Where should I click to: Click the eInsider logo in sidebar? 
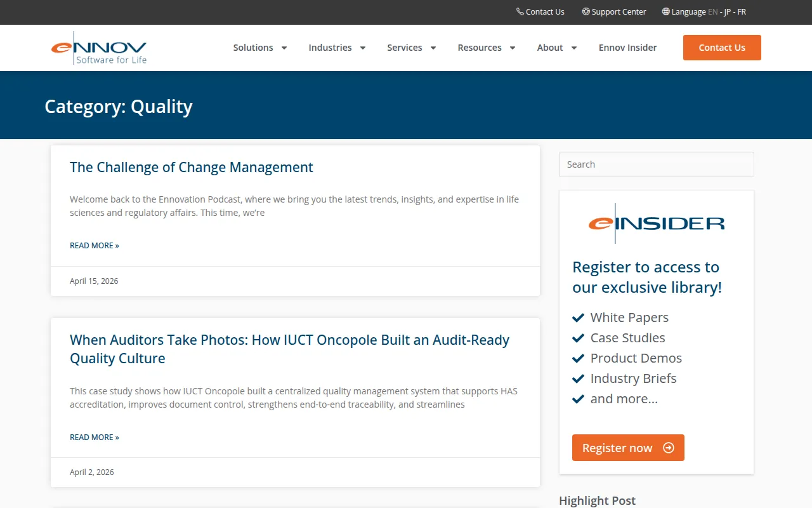pos(657,223)
